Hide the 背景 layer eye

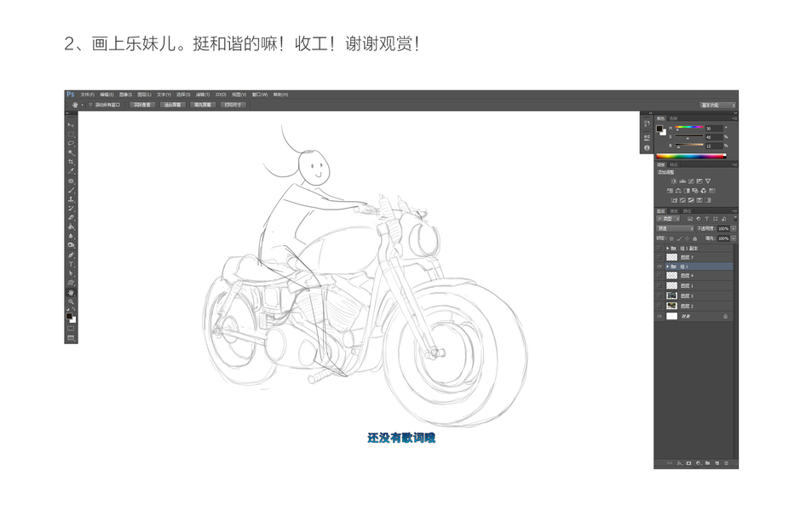(x=659, y=316)
